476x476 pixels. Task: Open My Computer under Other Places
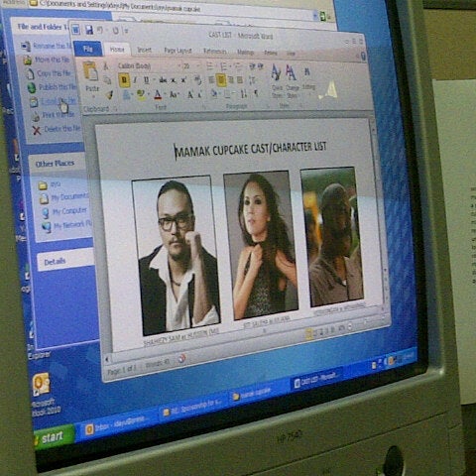64,211
